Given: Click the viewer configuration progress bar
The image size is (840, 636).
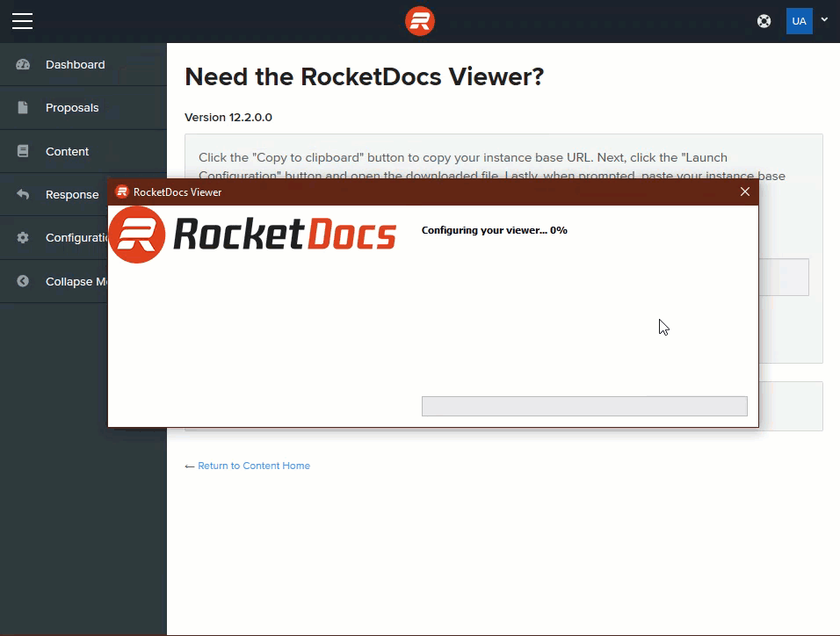Looking at the screenshot, I should tap(584, 406).
